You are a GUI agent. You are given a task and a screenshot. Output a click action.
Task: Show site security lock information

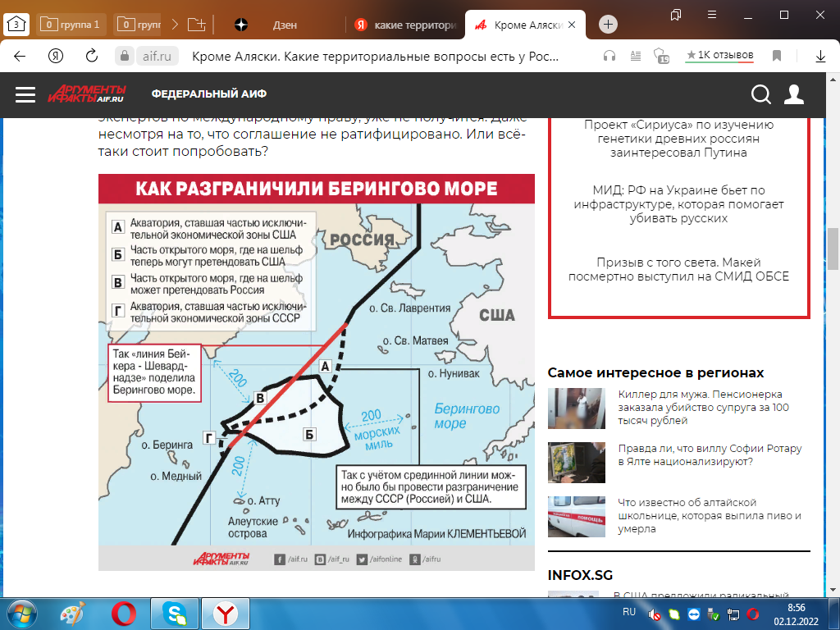click(x=125, y=56)
